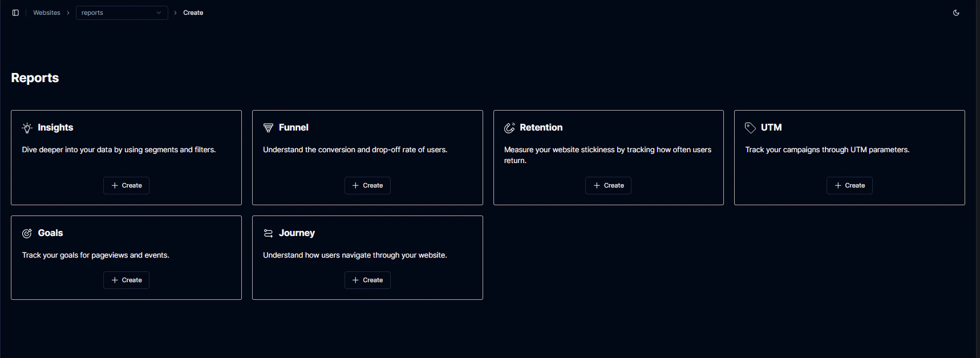Screen dimensions: 980x358
Task: Create a new Goals report
Action: (x=126, y=280)
